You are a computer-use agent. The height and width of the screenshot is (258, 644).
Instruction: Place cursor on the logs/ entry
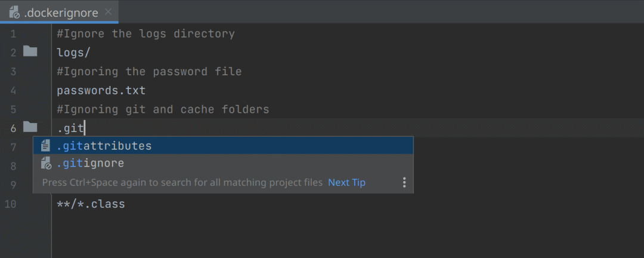[73, 53]
